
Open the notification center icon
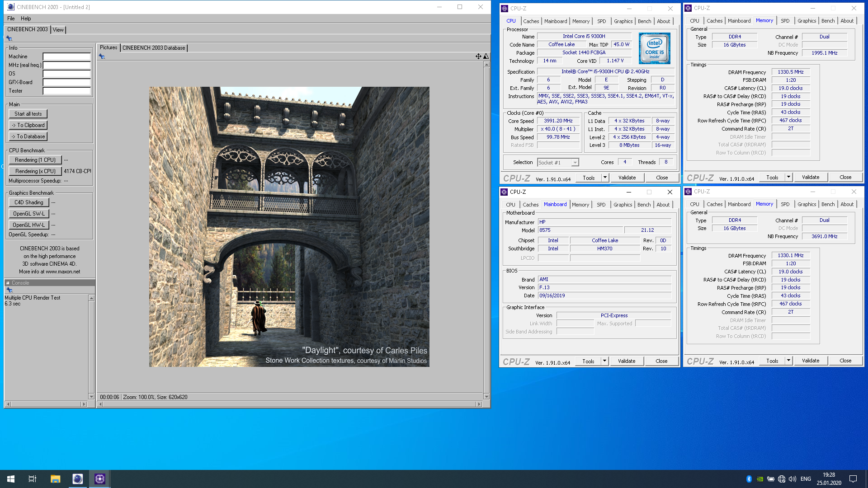[853, 479]
